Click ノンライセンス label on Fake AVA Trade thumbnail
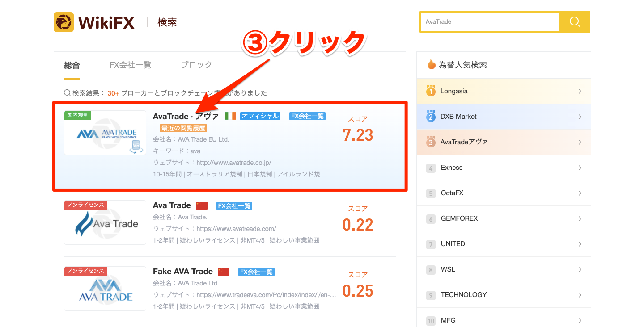644x327 pixels. click(85, 271)
